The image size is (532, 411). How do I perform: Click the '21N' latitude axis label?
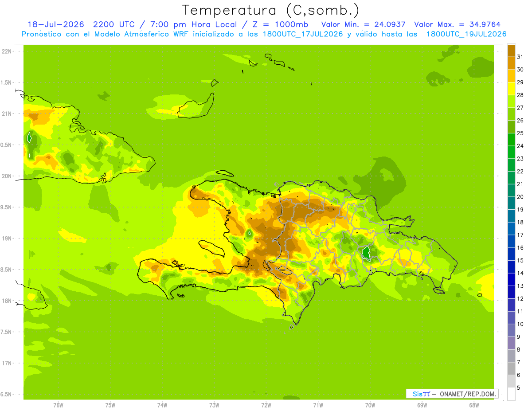7,114
